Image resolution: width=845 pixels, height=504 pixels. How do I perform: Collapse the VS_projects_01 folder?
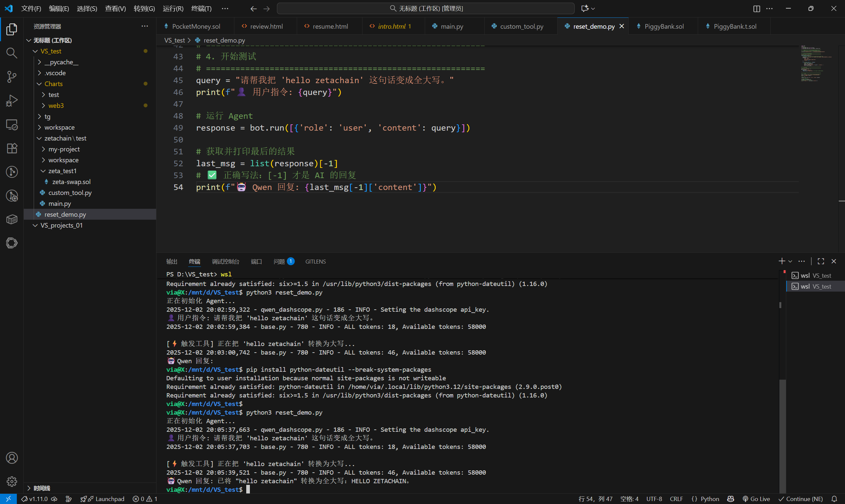tap(90, 225)
